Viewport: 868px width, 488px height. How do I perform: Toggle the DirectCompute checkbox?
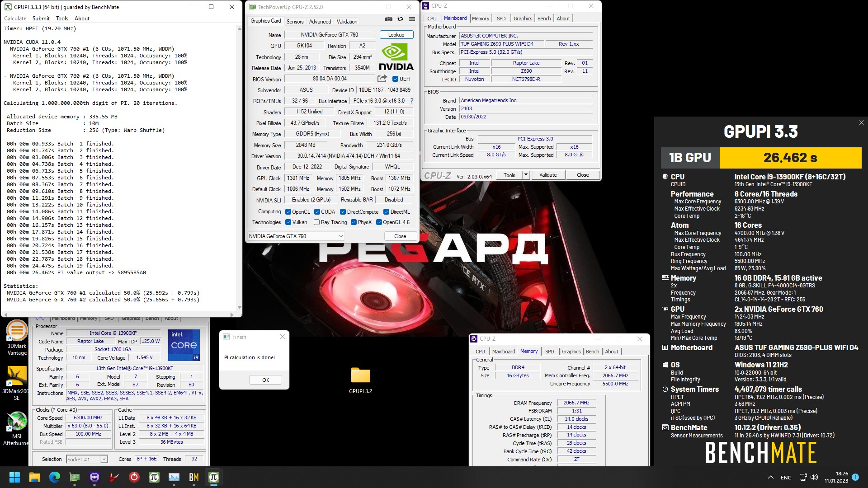pyautogui.click(x=343, y=211)
